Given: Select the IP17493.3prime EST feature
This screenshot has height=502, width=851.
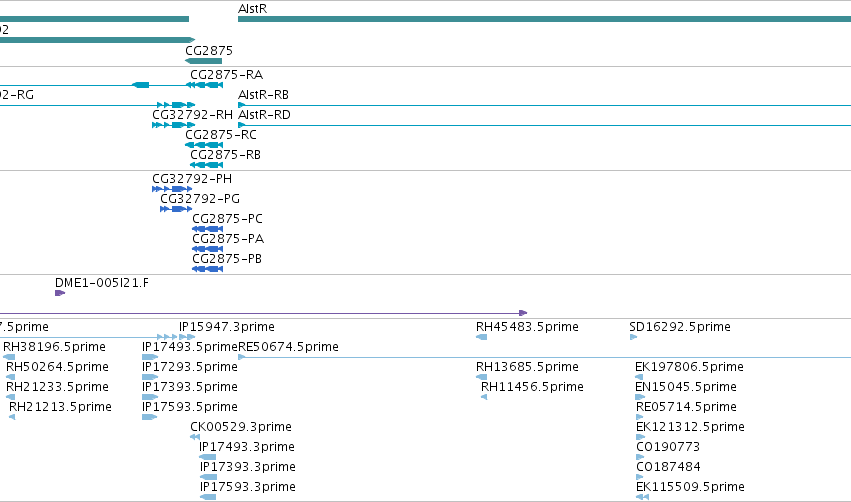Looking at the screenshot, I should coord(208,457).
